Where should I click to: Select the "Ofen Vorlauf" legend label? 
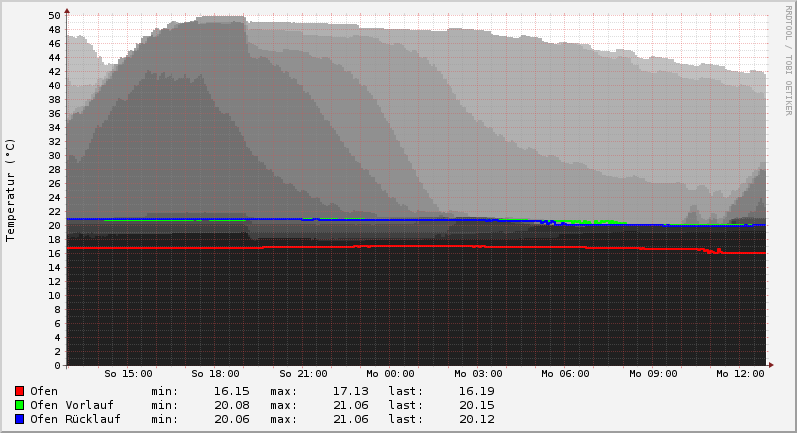pos(72,405)
